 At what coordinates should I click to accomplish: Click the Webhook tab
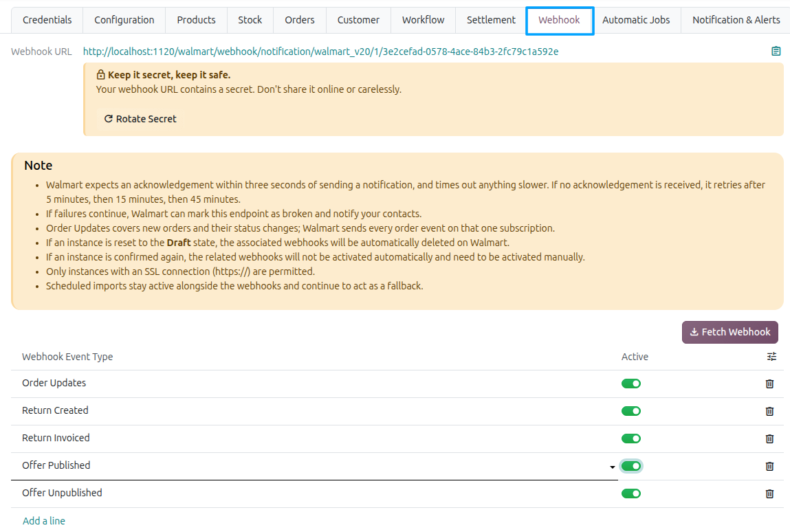(x=559, y=20)
